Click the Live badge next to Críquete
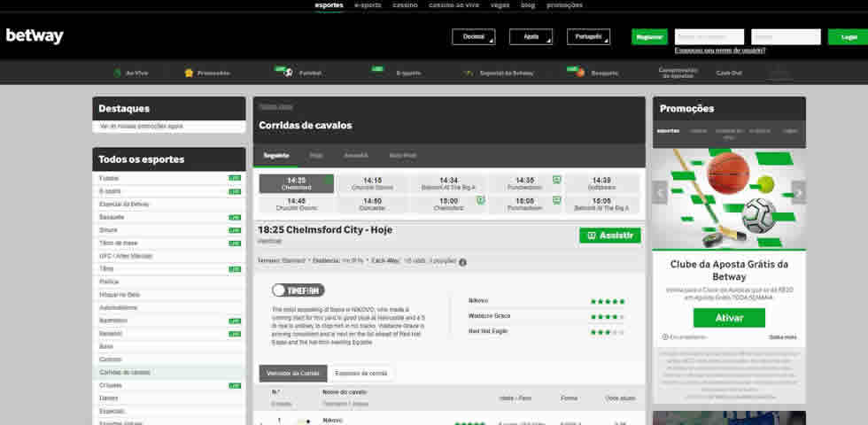Image resolution: width=868 pixels, height=425 pixels. point(235,385)
